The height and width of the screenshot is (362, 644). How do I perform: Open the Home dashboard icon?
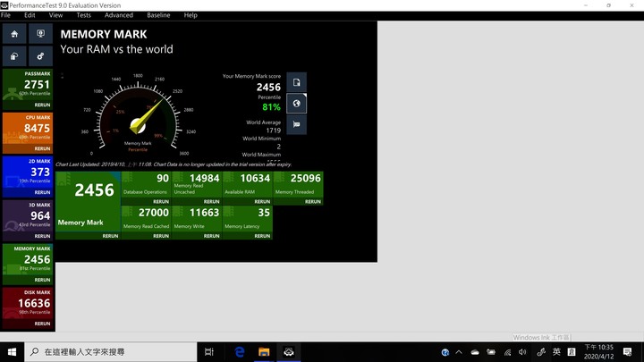[14, 34]
